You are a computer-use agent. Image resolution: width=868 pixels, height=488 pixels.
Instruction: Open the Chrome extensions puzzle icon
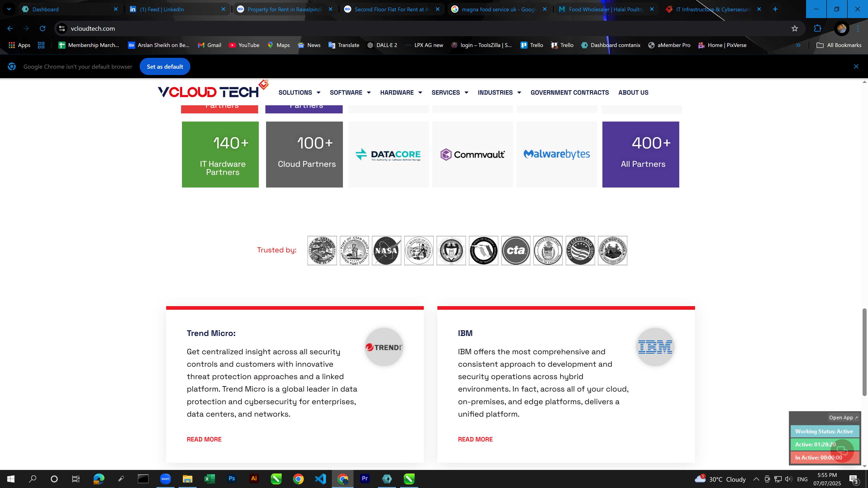click(817, 29)
